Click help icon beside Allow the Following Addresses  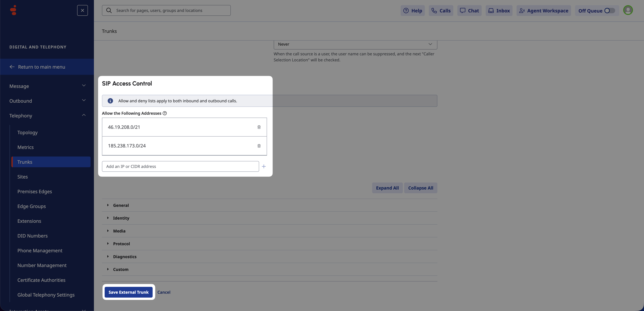pos(165,113)
